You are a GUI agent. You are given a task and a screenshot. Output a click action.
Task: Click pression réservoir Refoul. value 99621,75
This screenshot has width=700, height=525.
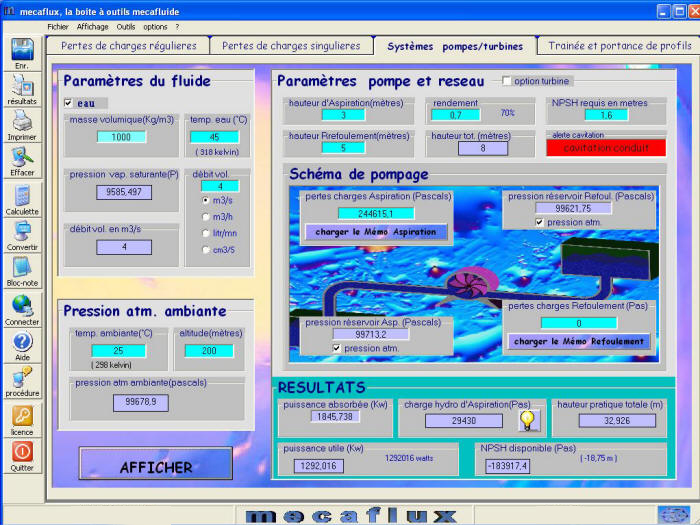[573, 208]
